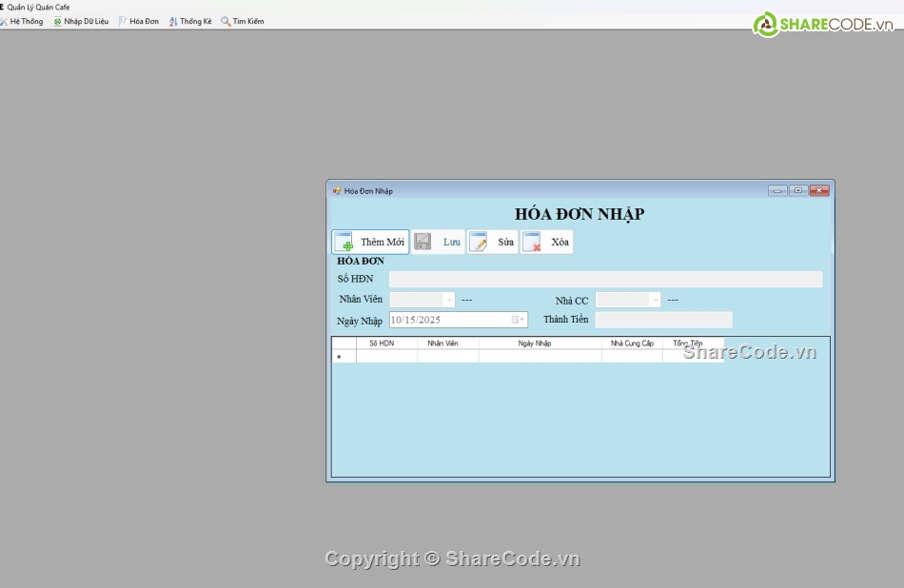The image size is (904, 588).
Task: Open the Tìm Kiếm menu
Action: [243, 21]
